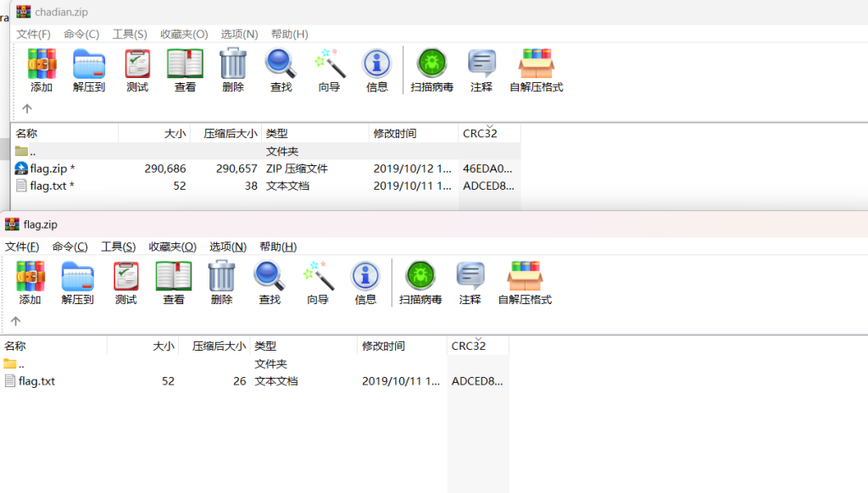Select flag.txt file in flag.zip window list

point(36,381)
